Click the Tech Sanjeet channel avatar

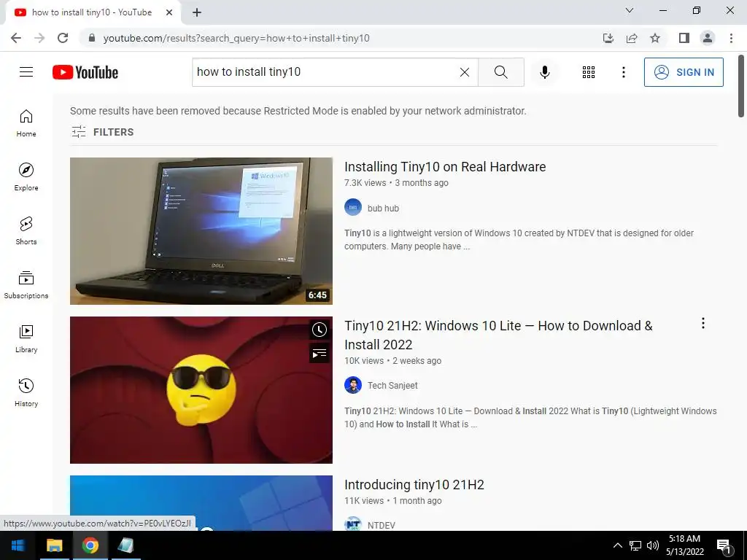pos(353,385)
